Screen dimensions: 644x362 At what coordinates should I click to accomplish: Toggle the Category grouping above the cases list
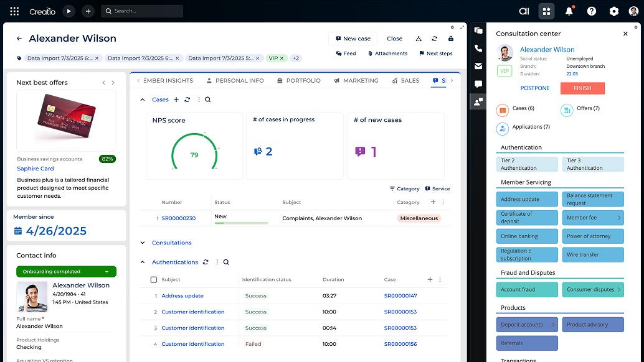click(x=404, y=188)
